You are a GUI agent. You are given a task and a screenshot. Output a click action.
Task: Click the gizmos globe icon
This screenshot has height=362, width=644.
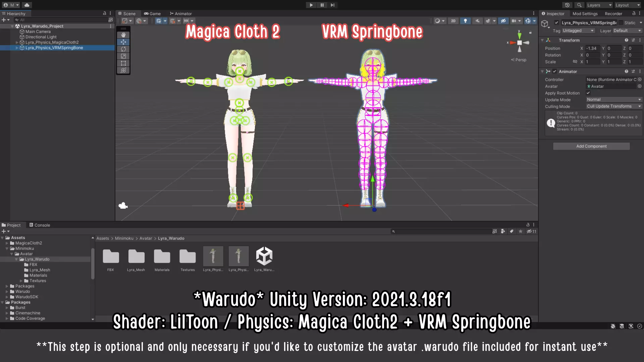(528, 21)
